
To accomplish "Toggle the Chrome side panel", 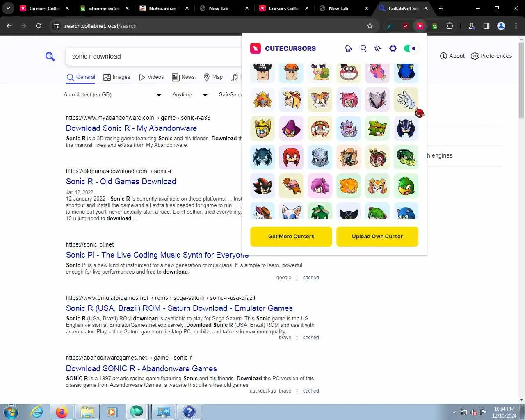I will point(486,26).
